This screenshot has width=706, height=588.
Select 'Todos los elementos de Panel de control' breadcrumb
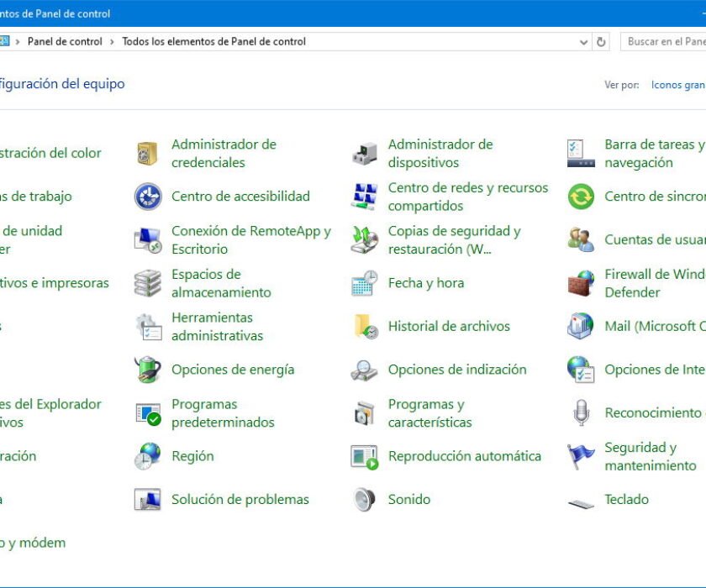pyautogui.click(x=213, y=41)
